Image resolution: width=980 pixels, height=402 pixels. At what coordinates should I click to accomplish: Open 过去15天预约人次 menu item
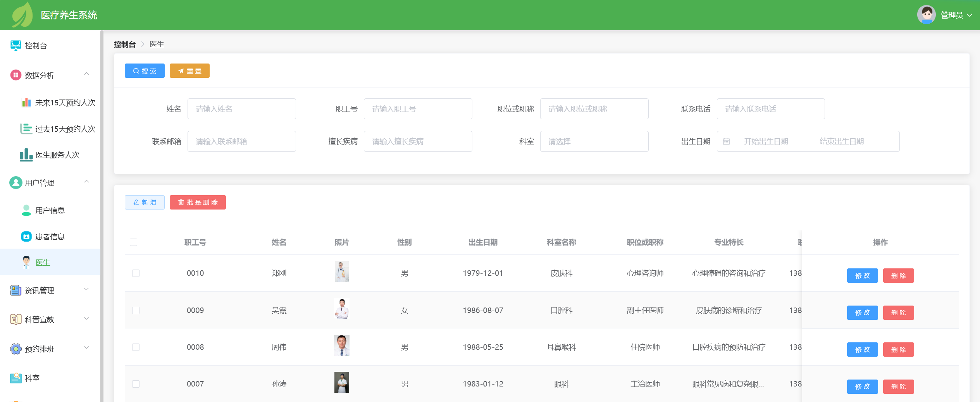pyautogui.click(x=50, y=129)
